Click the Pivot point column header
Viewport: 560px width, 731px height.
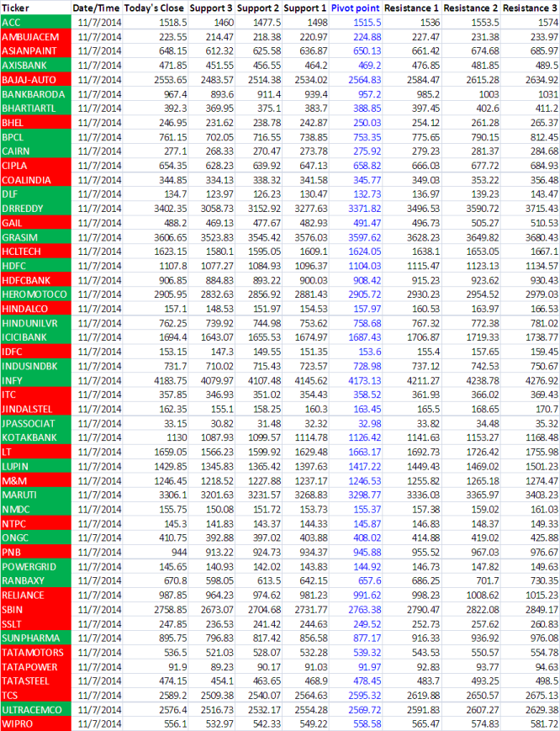coord(355,8)
